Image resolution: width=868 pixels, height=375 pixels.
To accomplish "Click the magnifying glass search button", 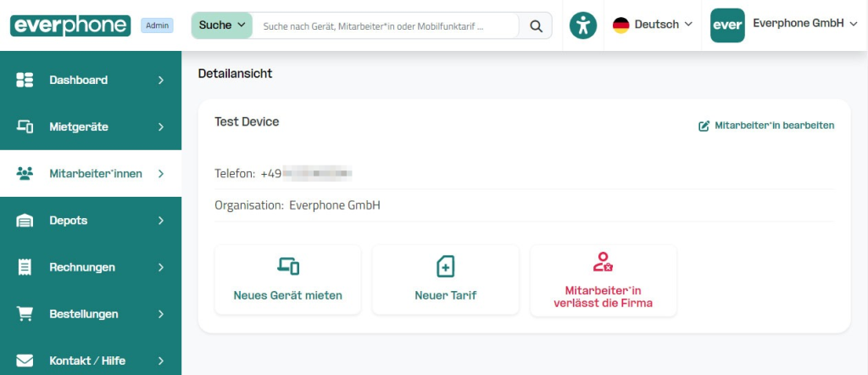I will click(536, 25).
